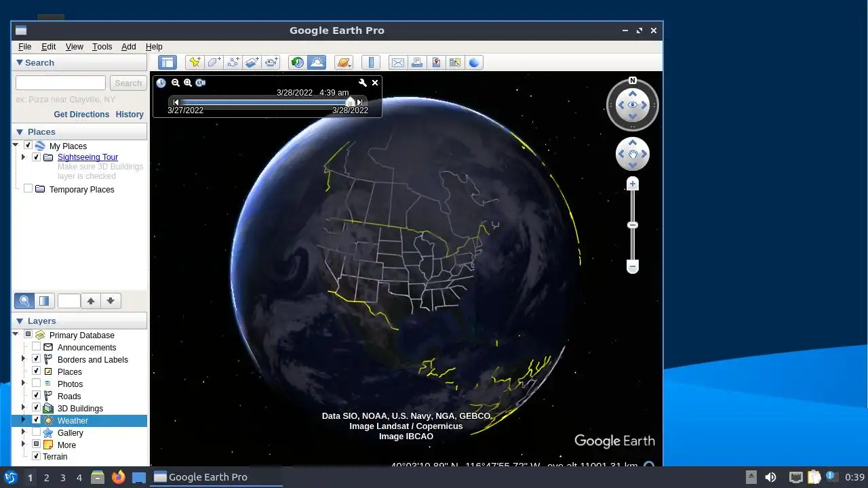Screen dimensions: 868x488
Task: Click the blue globe Earth toolbar icon
Action: (474, 62)
